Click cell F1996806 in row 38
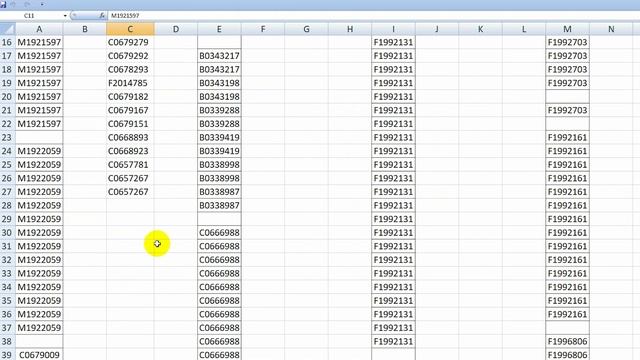Viewport: 640px width, 360px height. (x=567, y=341)
